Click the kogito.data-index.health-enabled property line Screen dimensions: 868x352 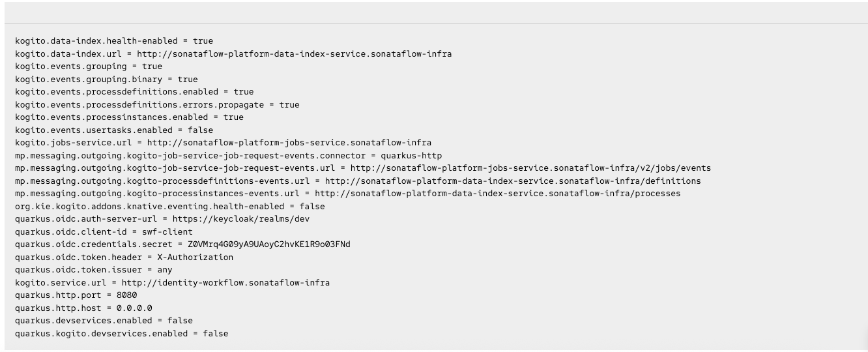114,41
